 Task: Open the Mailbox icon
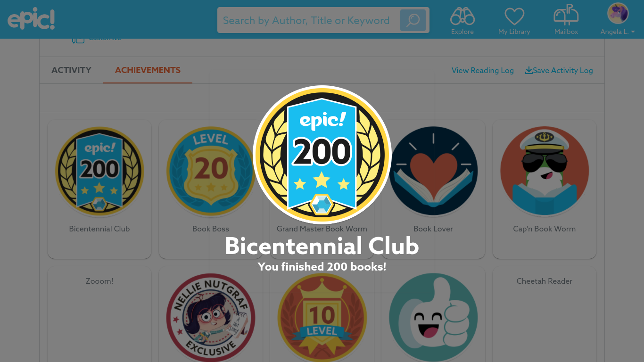pos(566,15)
